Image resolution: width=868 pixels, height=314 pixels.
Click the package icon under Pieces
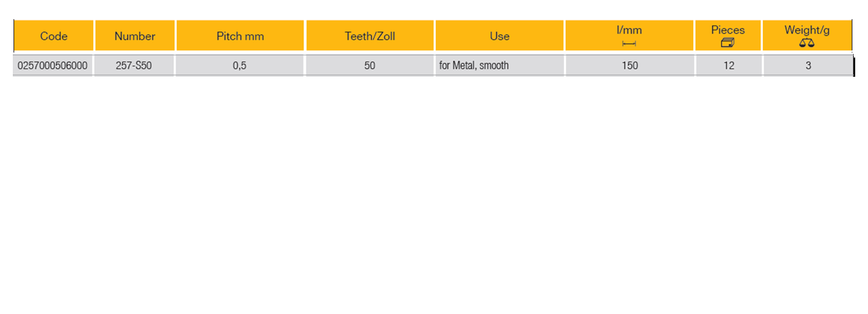point(727,43)
